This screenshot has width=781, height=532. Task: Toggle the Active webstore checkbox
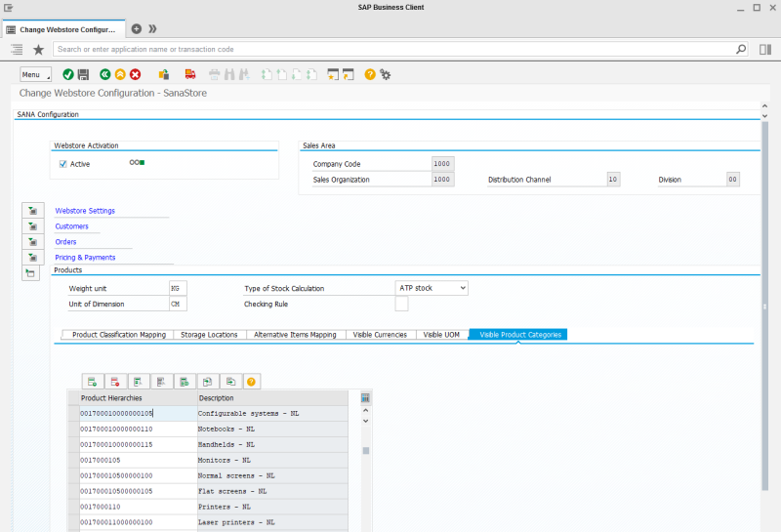click(63, 164)
